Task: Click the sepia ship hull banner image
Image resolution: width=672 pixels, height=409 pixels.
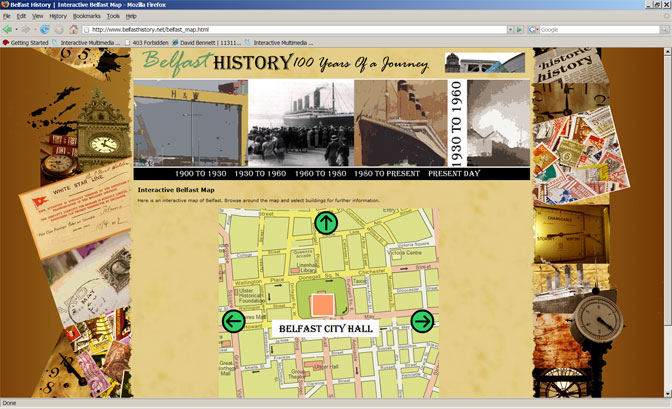Action: pyautogui.click(x=401, y=123)
